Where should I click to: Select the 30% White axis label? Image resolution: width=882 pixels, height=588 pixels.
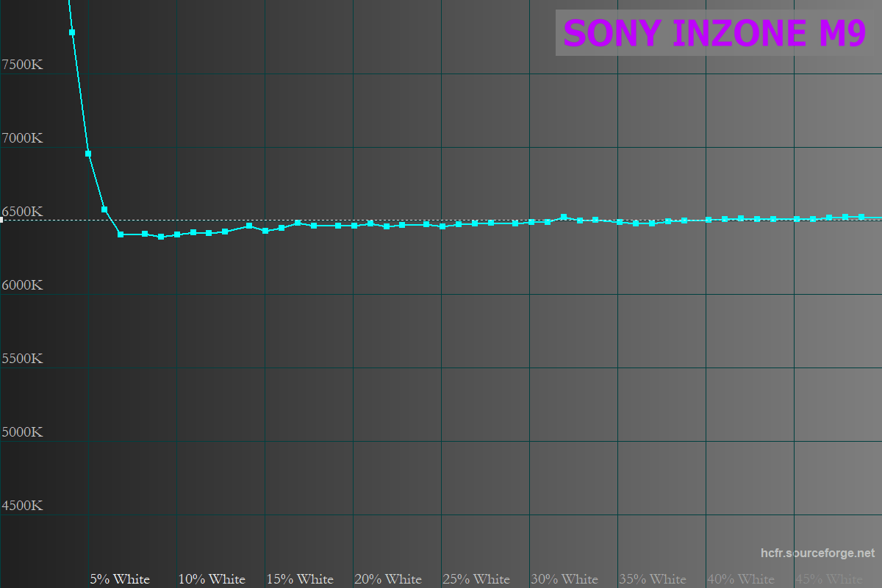(564, 579)
